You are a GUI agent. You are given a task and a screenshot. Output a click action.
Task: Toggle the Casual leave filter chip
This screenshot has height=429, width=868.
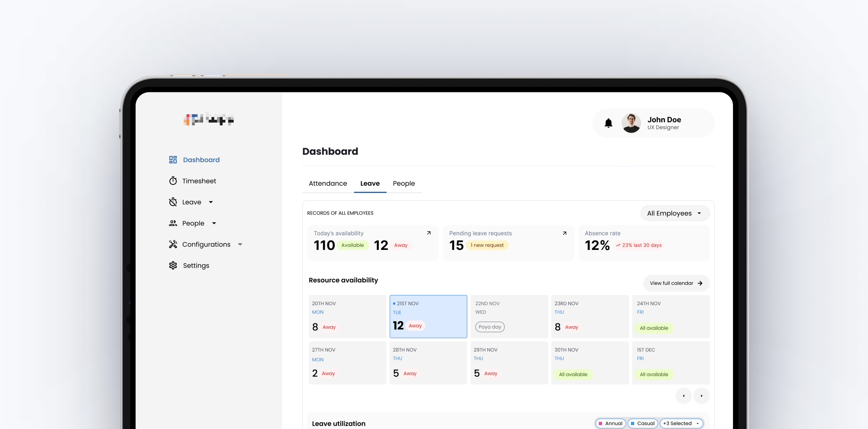coord(643,423)
